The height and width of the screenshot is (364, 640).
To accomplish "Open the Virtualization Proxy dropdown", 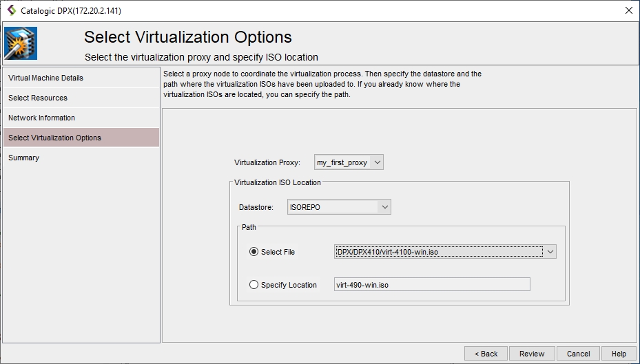I will point(376,162).
